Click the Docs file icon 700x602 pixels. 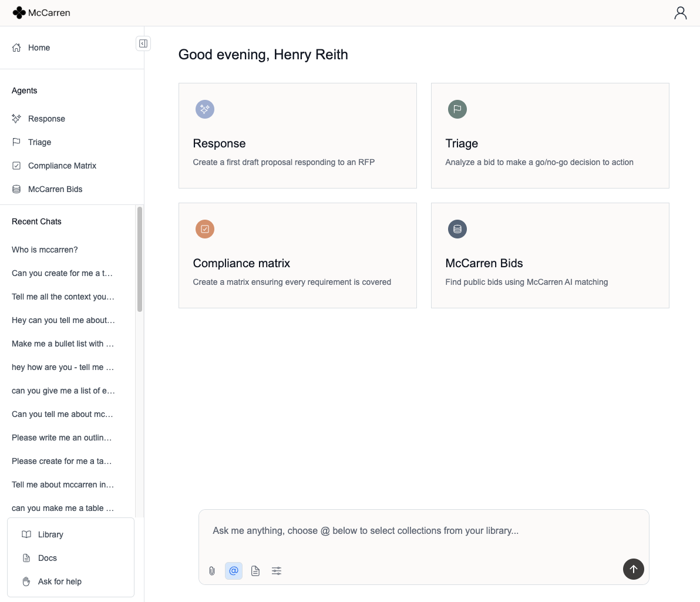click(x=26, y=558)
